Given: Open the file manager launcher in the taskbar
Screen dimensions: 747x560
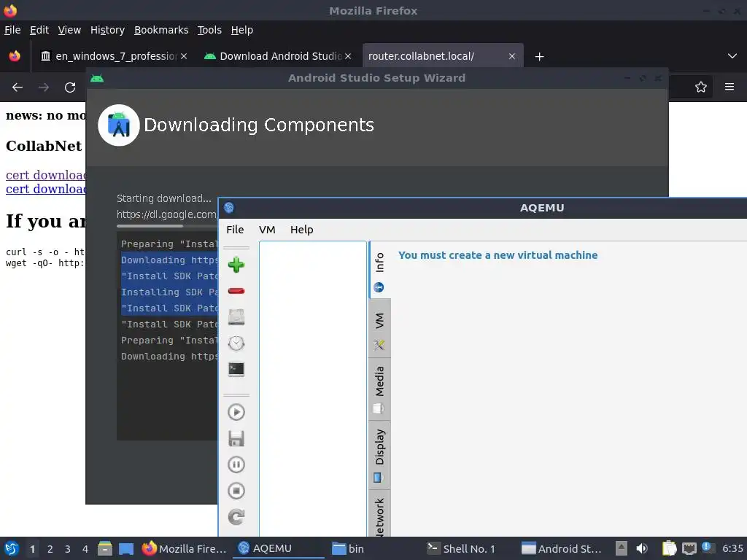Looking at the screenshot, I should 105,548.
